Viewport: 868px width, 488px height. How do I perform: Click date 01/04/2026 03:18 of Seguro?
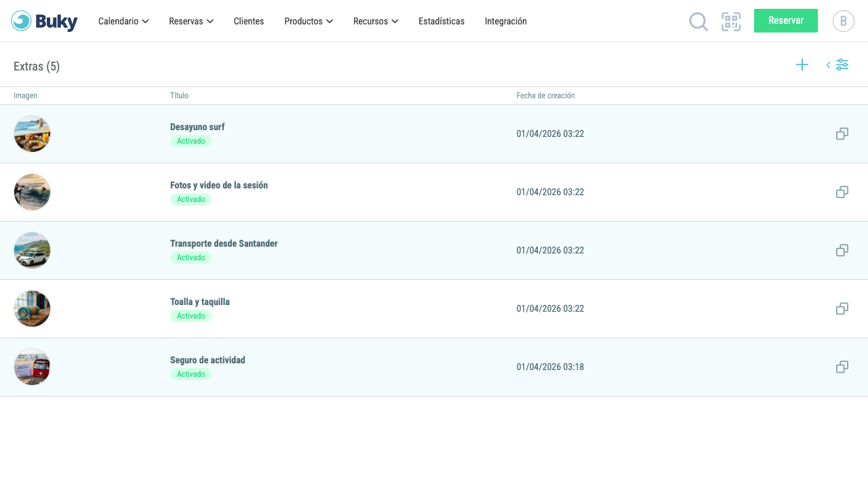(x=550, y=367)
